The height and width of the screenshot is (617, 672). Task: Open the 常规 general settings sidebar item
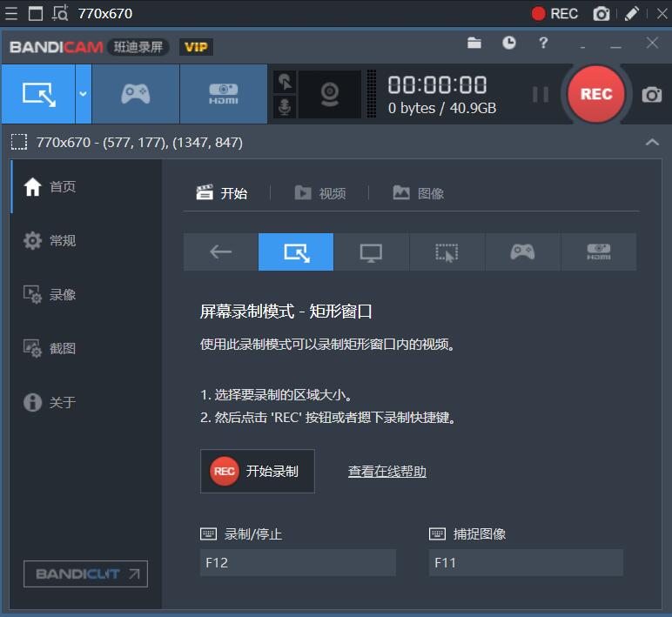click(86, 241)
